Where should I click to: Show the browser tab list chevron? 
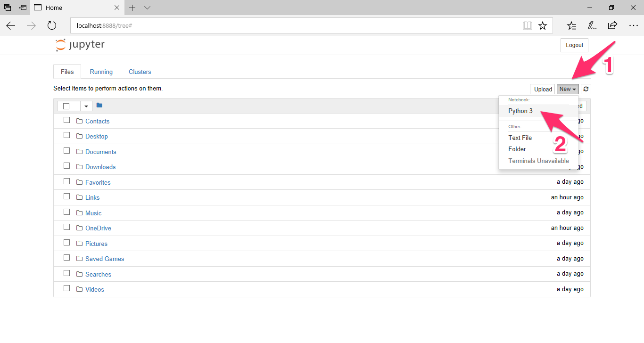click(x=148, y=8)
